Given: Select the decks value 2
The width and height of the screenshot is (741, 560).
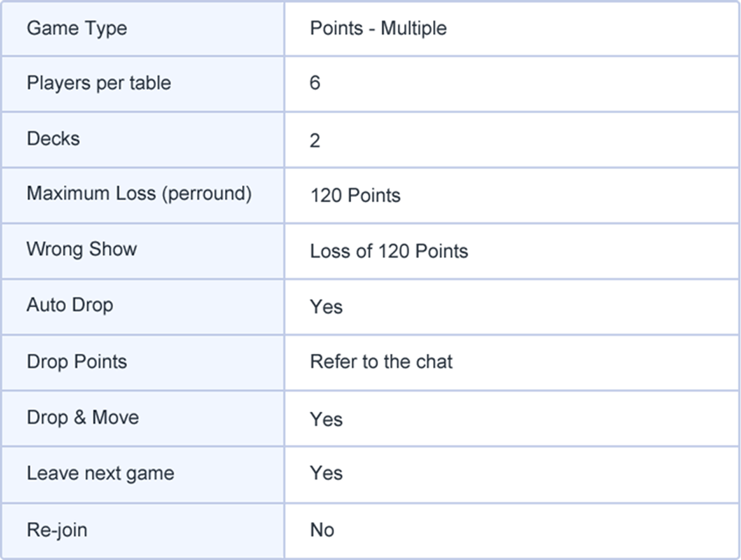Looking at the screenshot, I should (x=315, y=140).
